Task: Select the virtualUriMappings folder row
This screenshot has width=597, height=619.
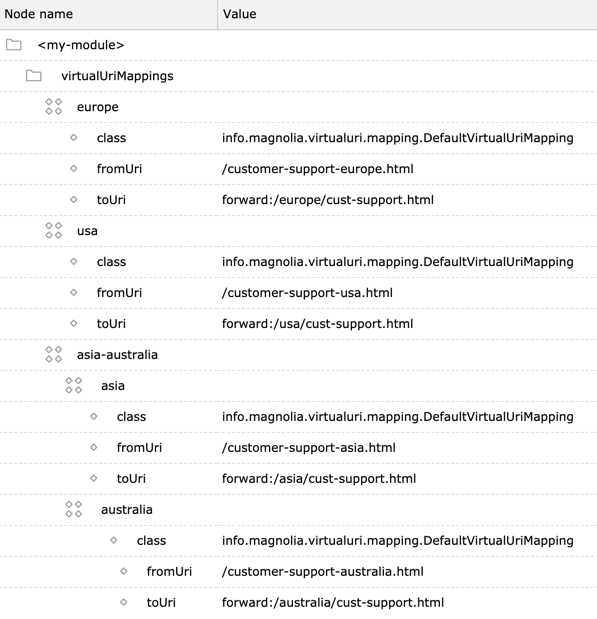Action: (x=298, y=76)
